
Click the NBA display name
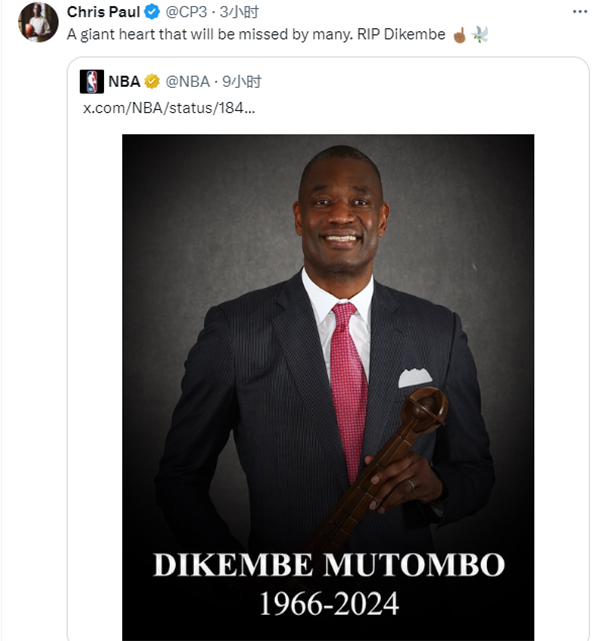coord(124,81)
